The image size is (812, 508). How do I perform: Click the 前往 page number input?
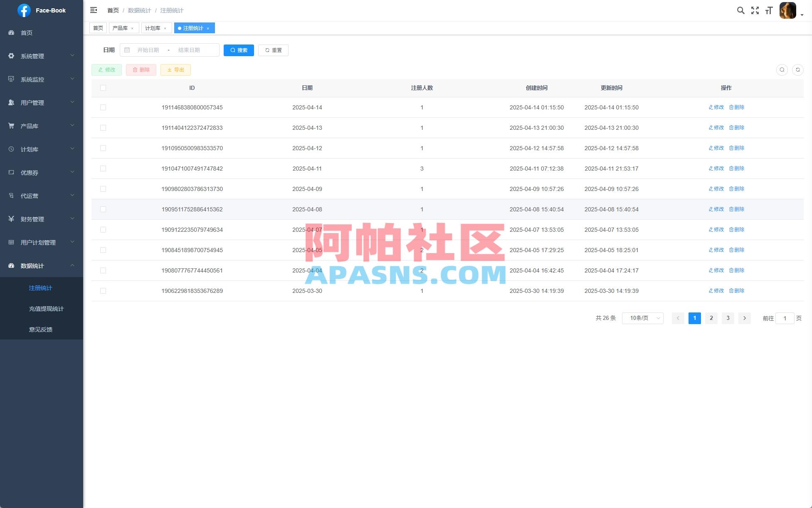coord(785,318)
